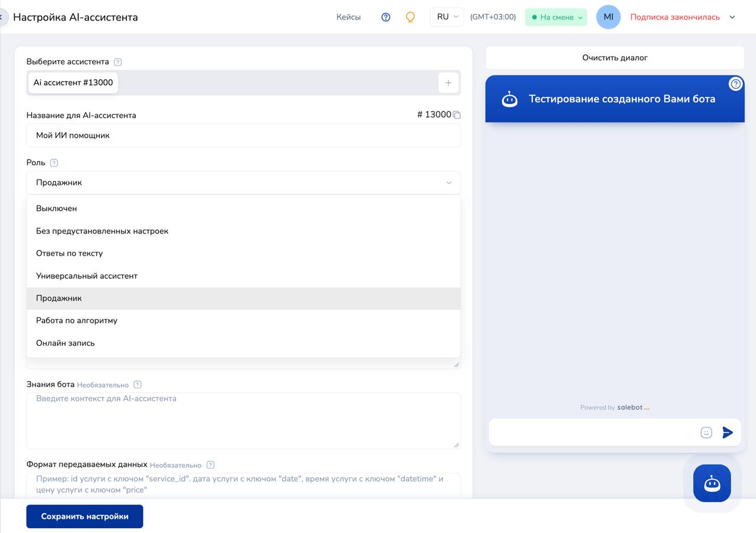Click the Очистить диалог button
This screenshot has width=756, height=533.
615,58
